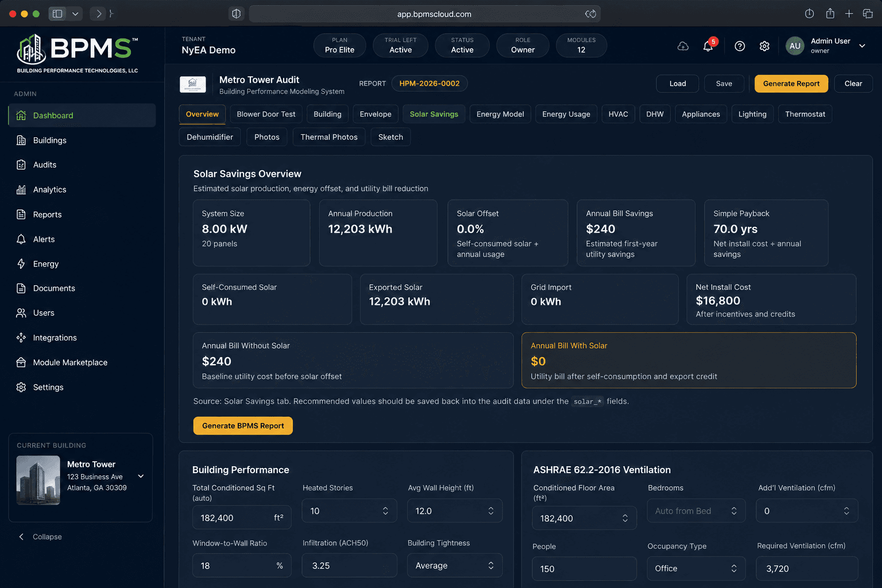Click the browser privacy shield icon
The width and height of the screenshot is (882, 588).
pyautogui.click(x=236, y=14)
